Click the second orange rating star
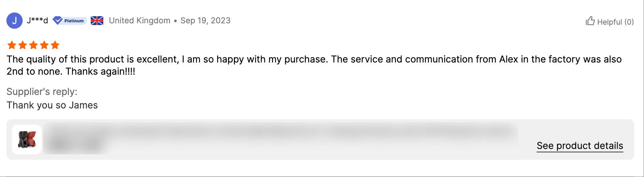Viewport: 644px width, 177px height. click(23, 45)
